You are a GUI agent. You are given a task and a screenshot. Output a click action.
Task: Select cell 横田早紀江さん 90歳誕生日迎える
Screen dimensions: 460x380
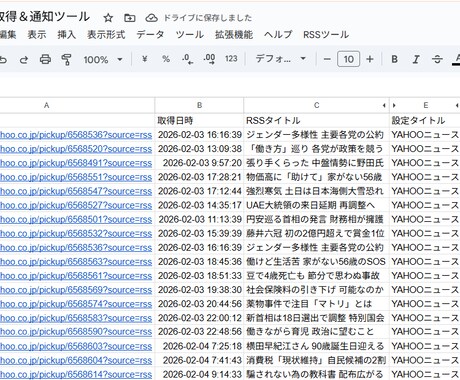(x=316, y=346)
